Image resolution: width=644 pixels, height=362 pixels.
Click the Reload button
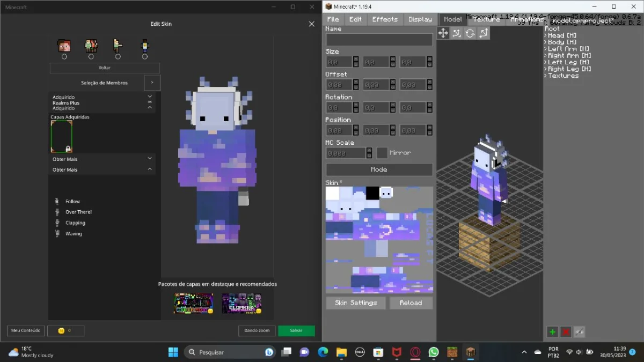pyautogui.click(x=411, y=303)
